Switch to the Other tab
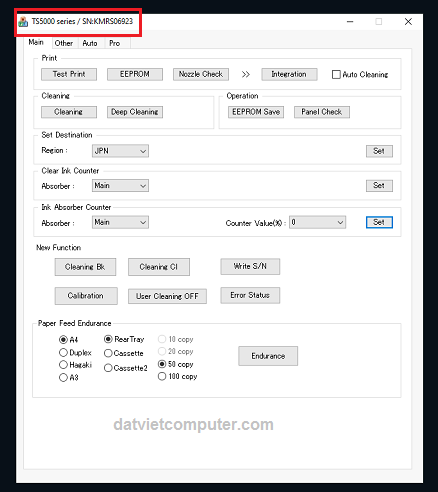This screenshot has width=438, height=492. pyautogui.click(x=64, y=43)
